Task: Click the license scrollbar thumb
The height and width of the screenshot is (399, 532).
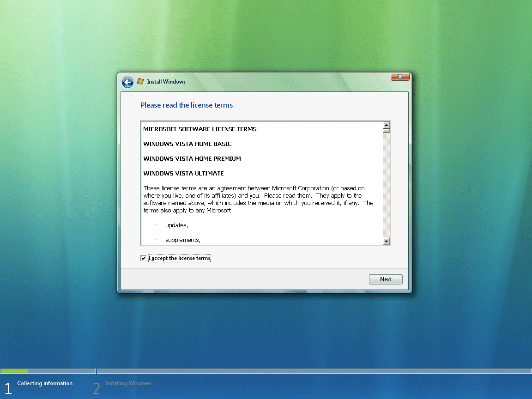Action: (387, 131)
